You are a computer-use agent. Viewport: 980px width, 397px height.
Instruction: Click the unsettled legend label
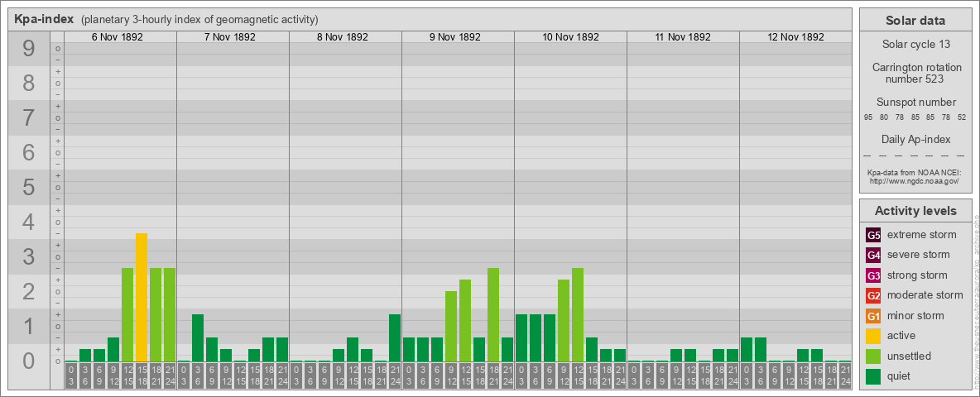910,356
